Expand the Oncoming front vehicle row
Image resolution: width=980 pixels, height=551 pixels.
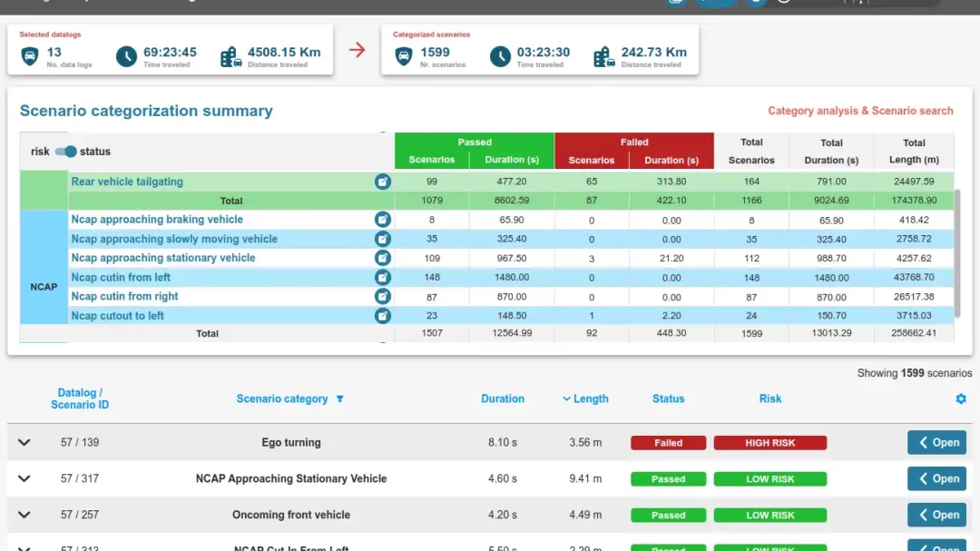coord(24,515)
